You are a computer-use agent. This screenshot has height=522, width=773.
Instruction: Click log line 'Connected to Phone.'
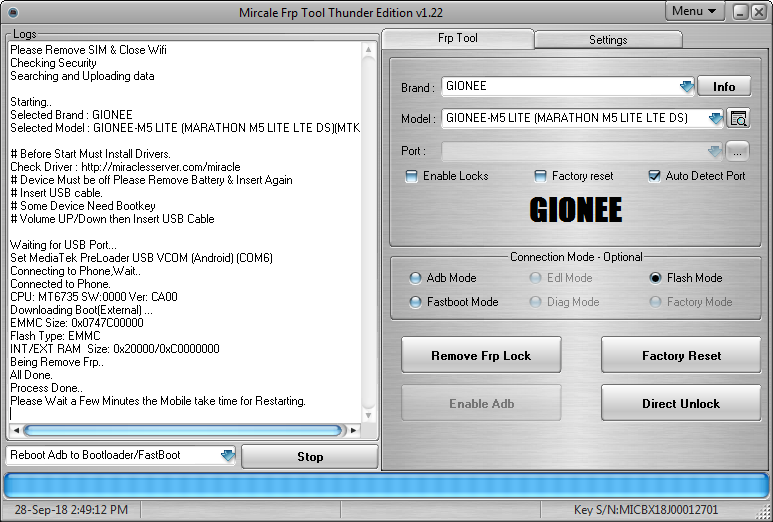[60, 284]
